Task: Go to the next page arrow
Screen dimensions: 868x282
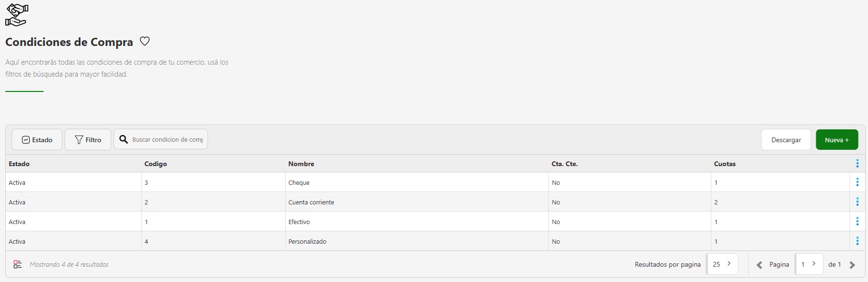Action: [852, 265]
